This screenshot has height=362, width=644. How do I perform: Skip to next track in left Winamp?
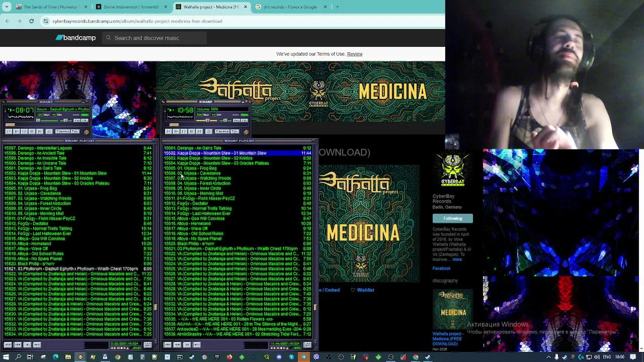40,131
